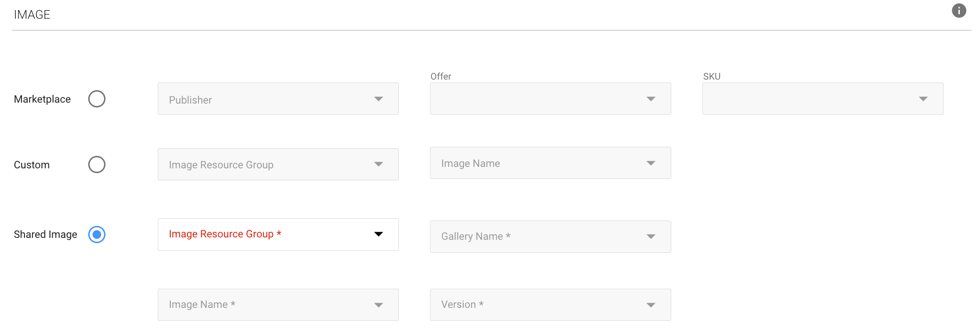Viewport: 980px width, 329px height.
Task: Open Custom row's Image Resource Group dropdown
Action: coord(278,164)
